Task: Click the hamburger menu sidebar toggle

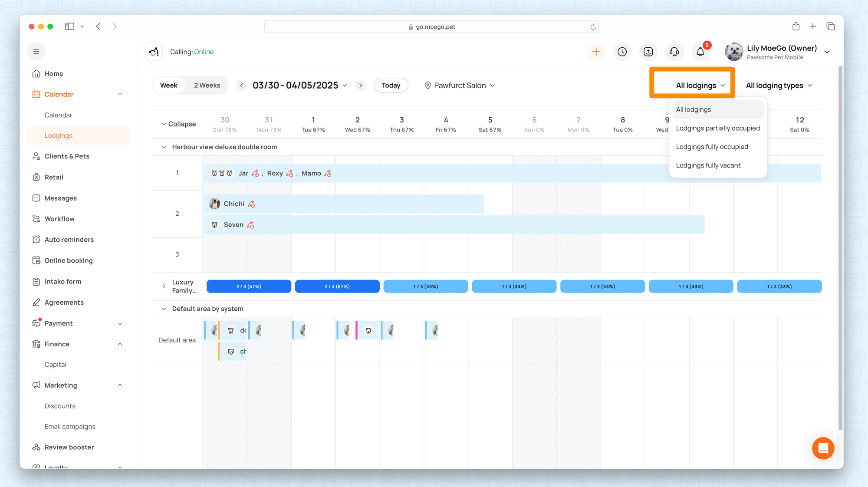Action: (x=36, y=51)
